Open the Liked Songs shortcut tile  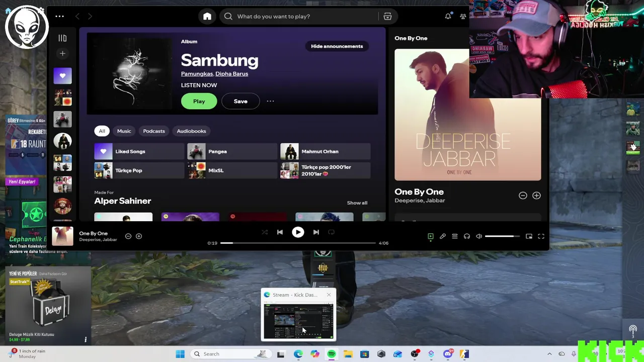coord(139,151)
